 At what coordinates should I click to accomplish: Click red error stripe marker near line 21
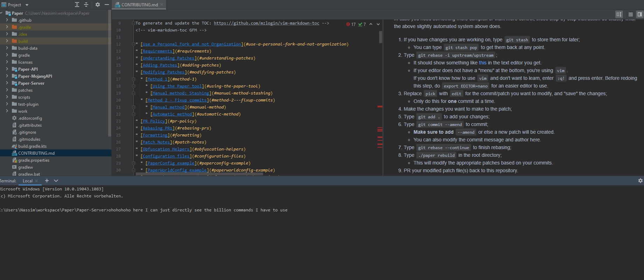pos(380,106)
